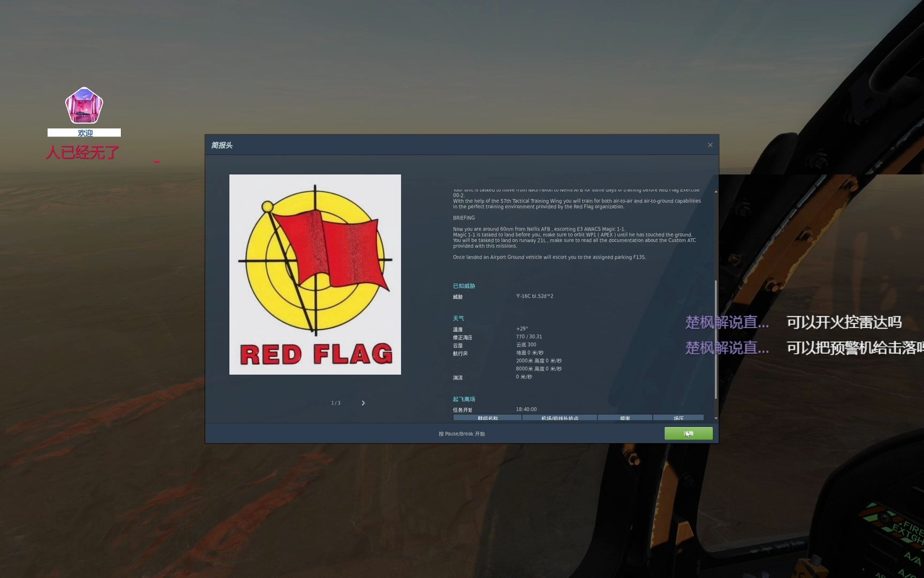Click the briefing scrollbar down arrow

pos(716,418)
